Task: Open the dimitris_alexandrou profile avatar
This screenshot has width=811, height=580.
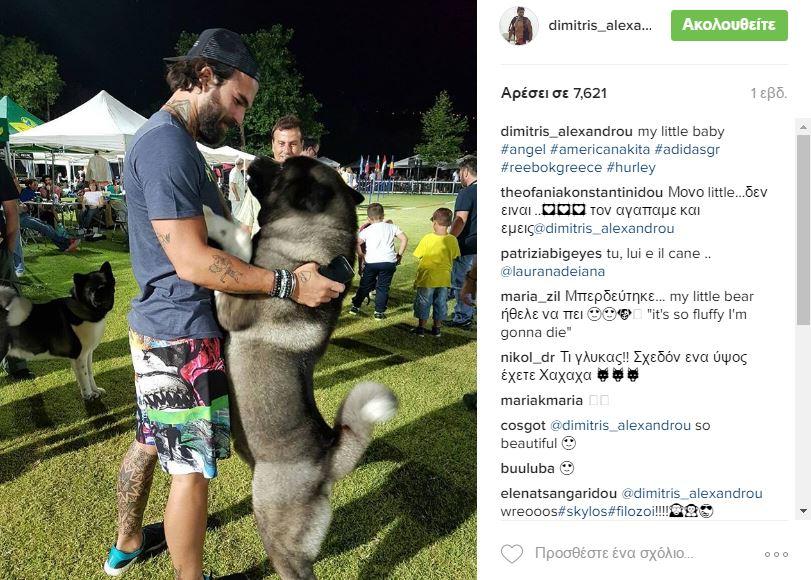Action: tap(519, 26)
